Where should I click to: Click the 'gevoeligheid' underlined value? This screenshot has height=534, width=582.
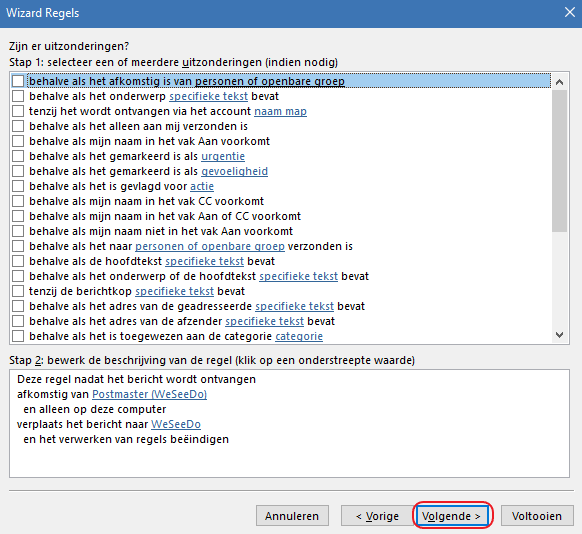click(235, 171)
